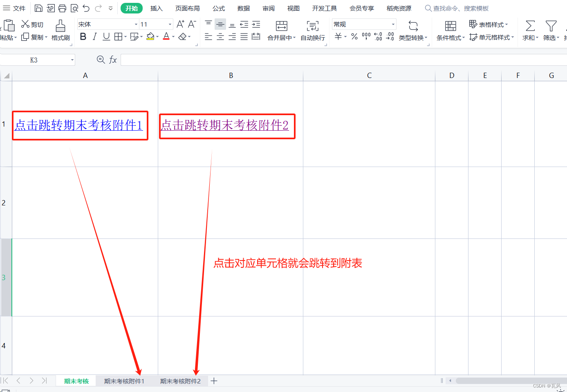
Task: Toggle 自动换行 wrap text
Action: 313,31
